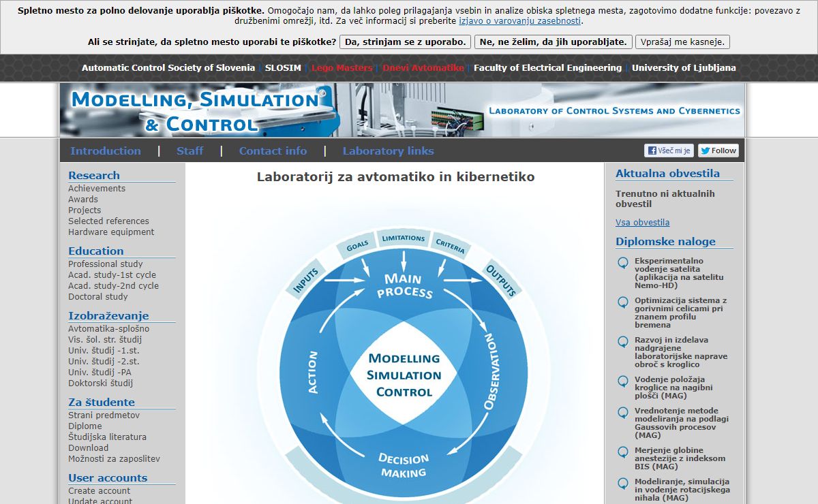The image size is (818, 504).
Task: Open Možnosti za zaposlitev link
Action: point(114,458)
